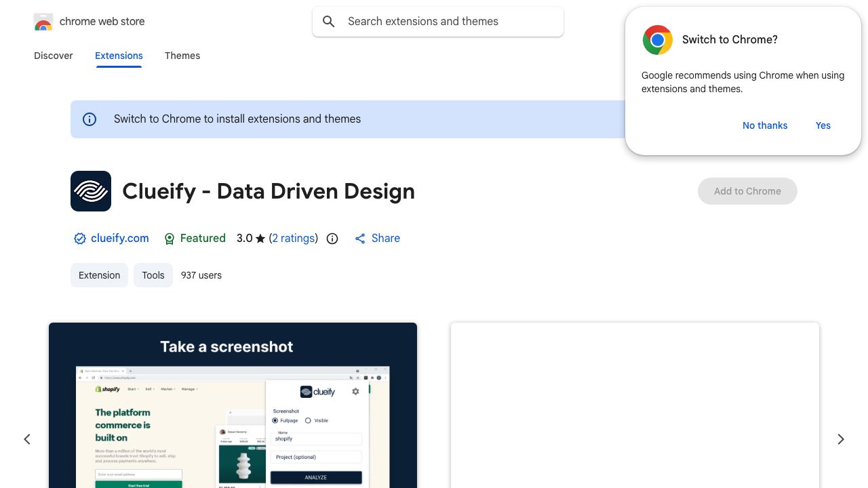Viewport: 868px width, 488px height.
Task: Dismiss the popup with No thanks
Action: (x=765, y=125)
